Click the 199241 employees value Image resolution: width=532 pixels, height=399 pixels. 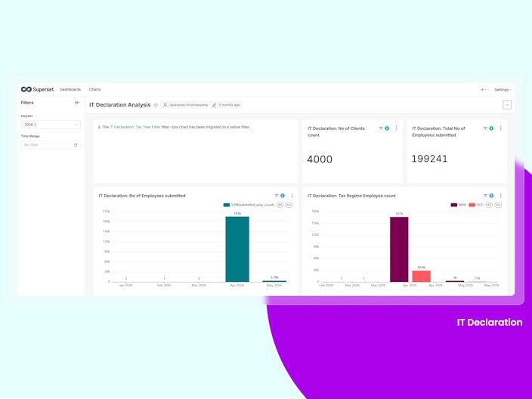tap(429, 159)
